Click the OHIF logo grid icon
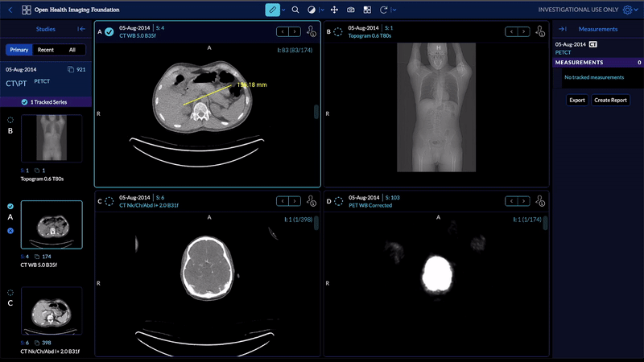 (x=27, y=10)
